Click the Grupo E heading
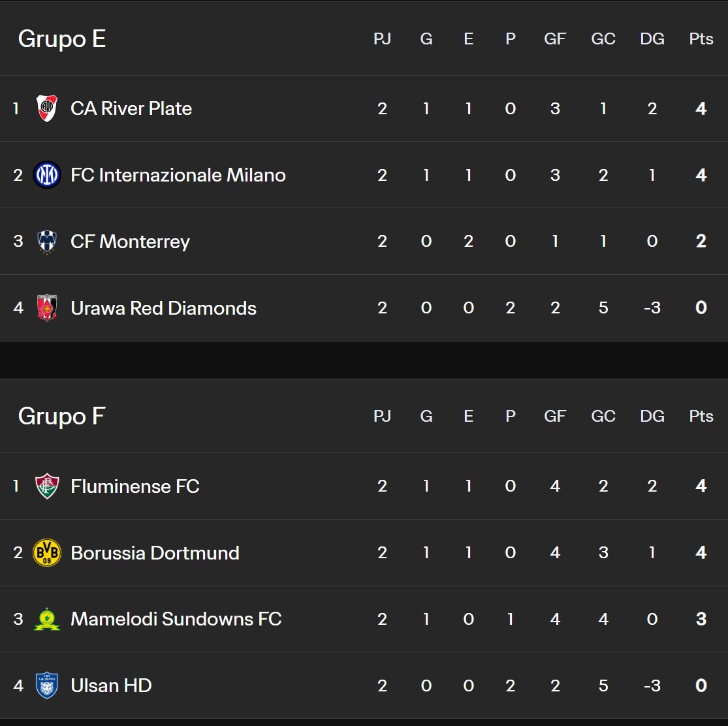This screenshot has width=728, height=726. point(62,39)
